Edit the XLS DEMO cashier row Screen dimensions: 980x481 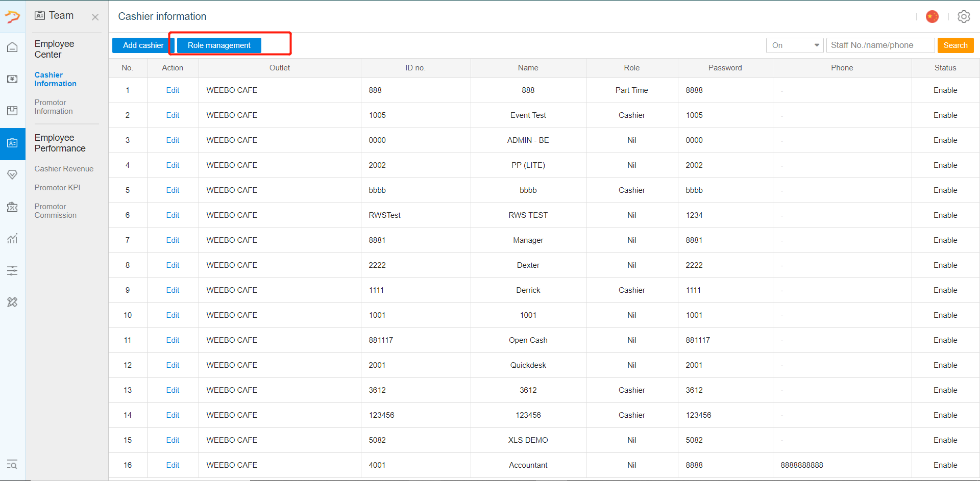[x=173, y=440]
